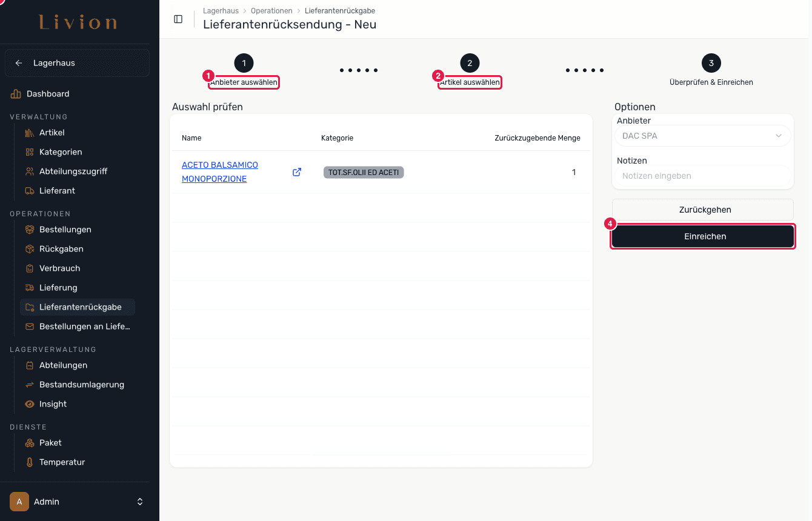Open Bestandsumlagerung in the sidebar
The width and height of the screenshot is (812, 521).
point(82,385)
